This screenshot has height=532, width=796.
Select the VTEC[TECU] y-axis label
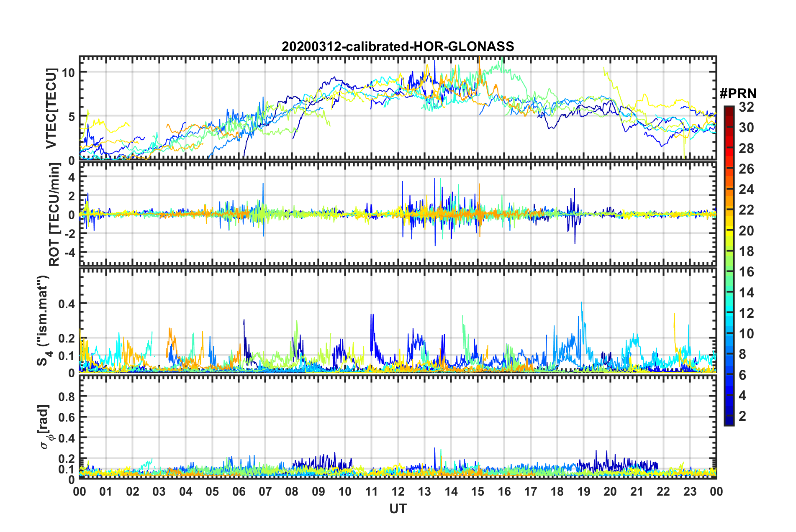click(x=51, y=109)
